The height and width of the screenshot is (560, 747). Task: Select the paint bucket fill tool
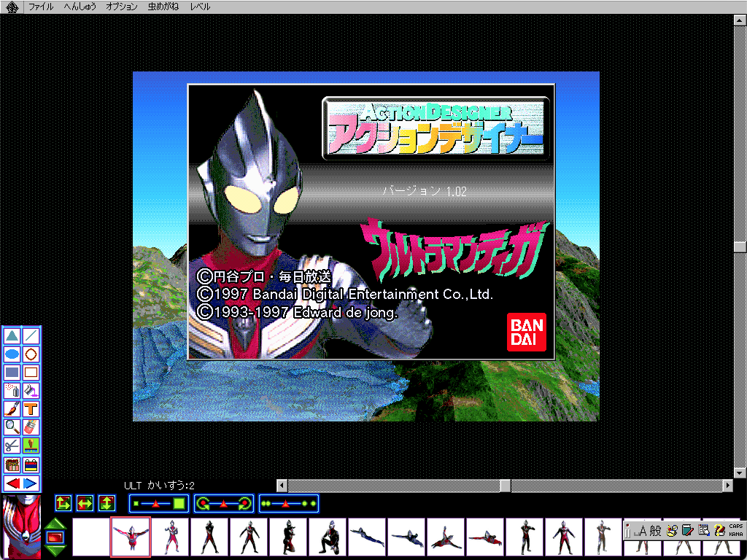31,391
